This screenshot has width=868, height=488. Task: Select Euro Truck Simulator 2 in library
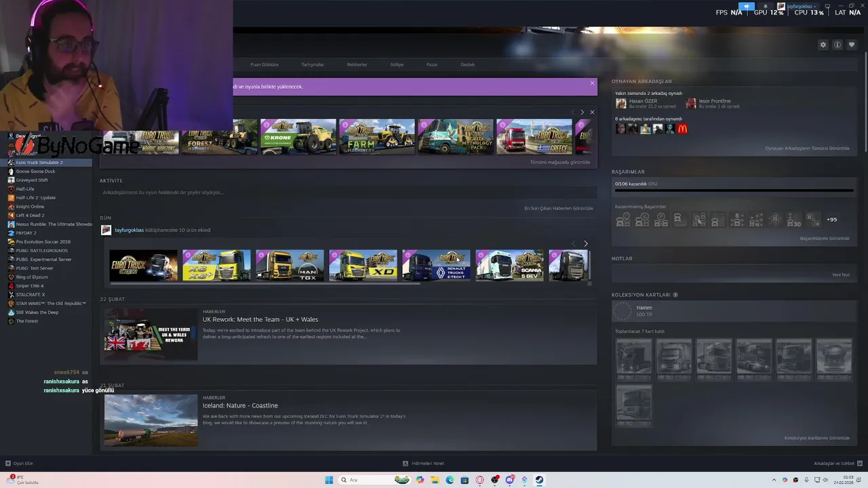pos(47,163)
